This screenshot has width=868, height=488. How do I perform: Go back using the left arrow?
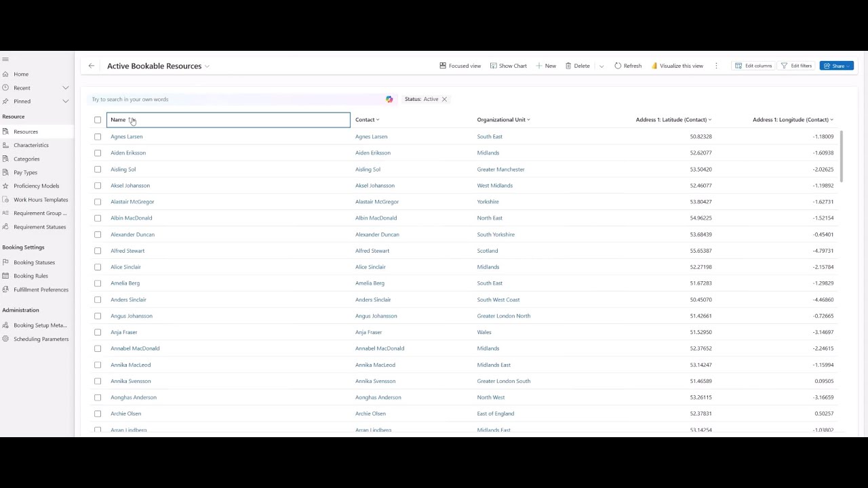pos(92,66)
